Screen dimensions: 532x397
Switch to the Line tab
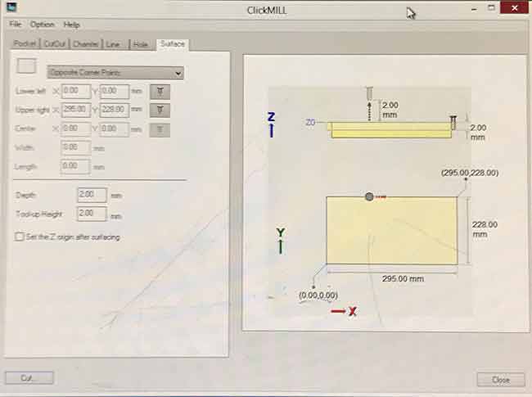pos(113,44)
